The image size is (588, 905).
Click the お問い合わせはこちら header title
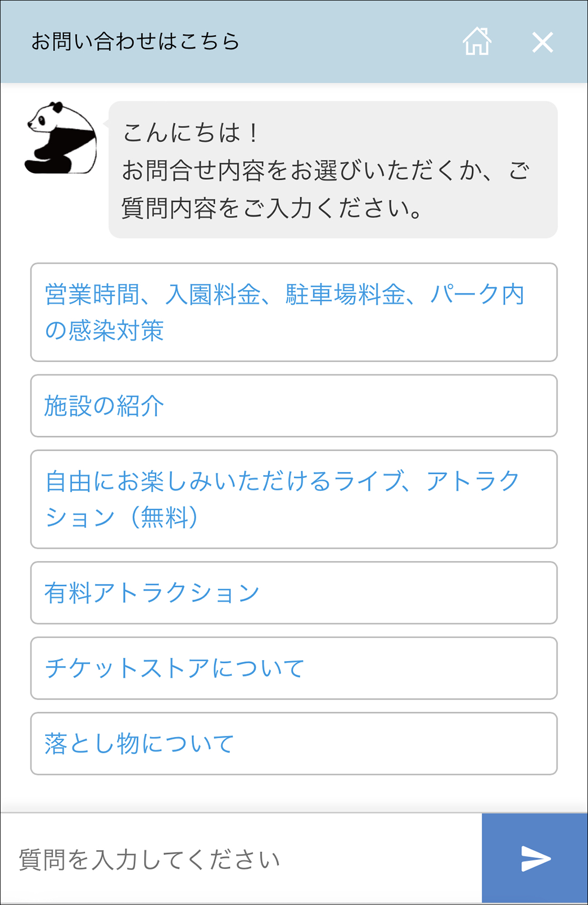click(x=135, y=41)
